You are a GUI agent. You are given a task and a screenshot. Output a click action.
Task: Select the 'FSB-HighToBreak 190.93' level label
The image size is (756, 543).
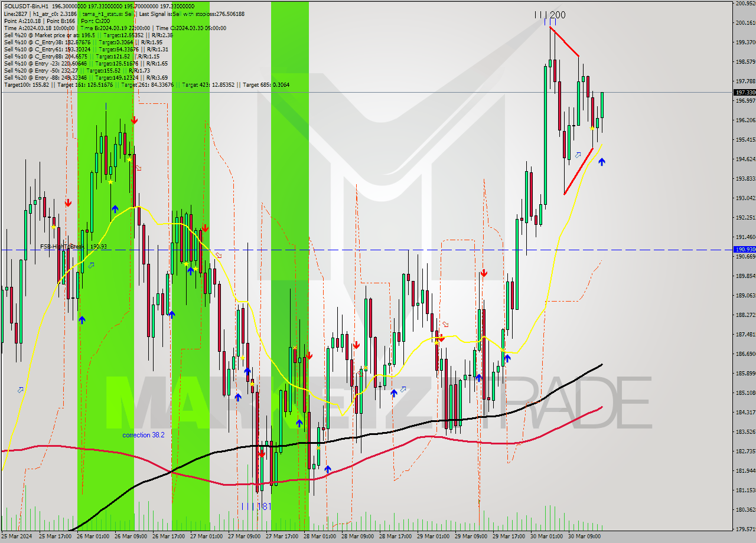click(74, 246)
